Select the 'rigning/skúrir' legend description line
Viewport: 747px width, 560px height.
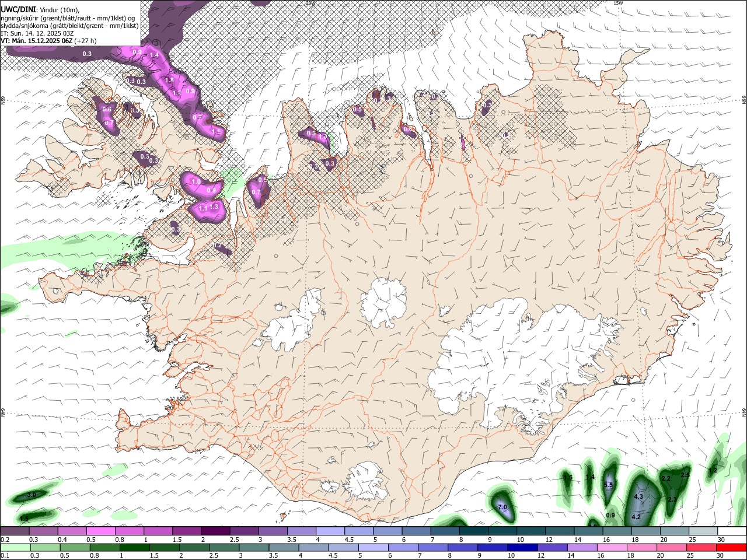(x=68, y=18)
